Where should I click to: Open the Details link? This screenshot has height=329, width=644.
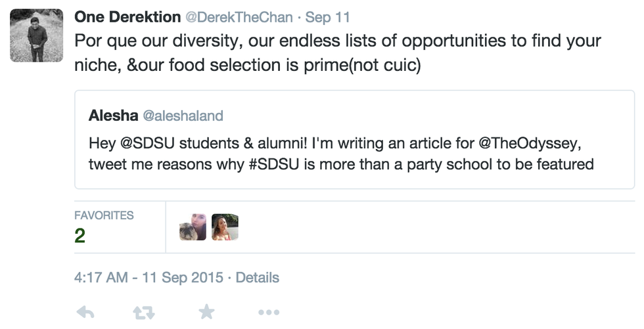tap(258, 278)
